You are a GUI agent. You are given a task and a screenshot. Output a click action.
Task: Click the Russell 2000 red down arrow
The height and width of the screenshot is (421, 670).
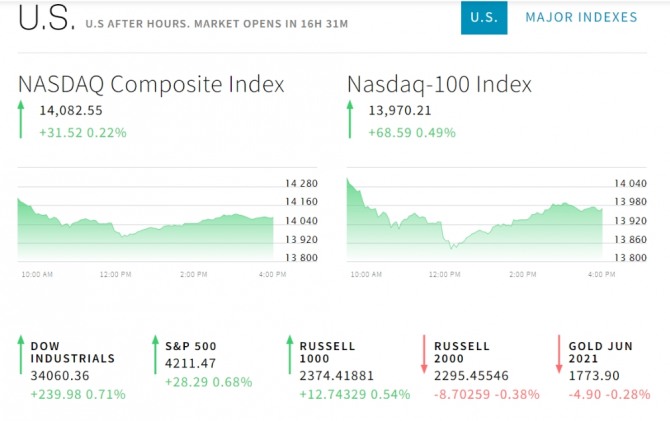424,356
